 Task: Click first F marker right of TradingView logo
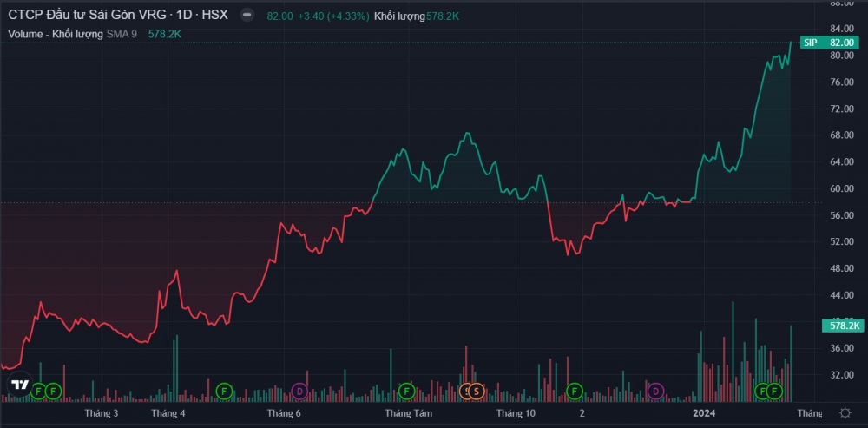(39, 391)
